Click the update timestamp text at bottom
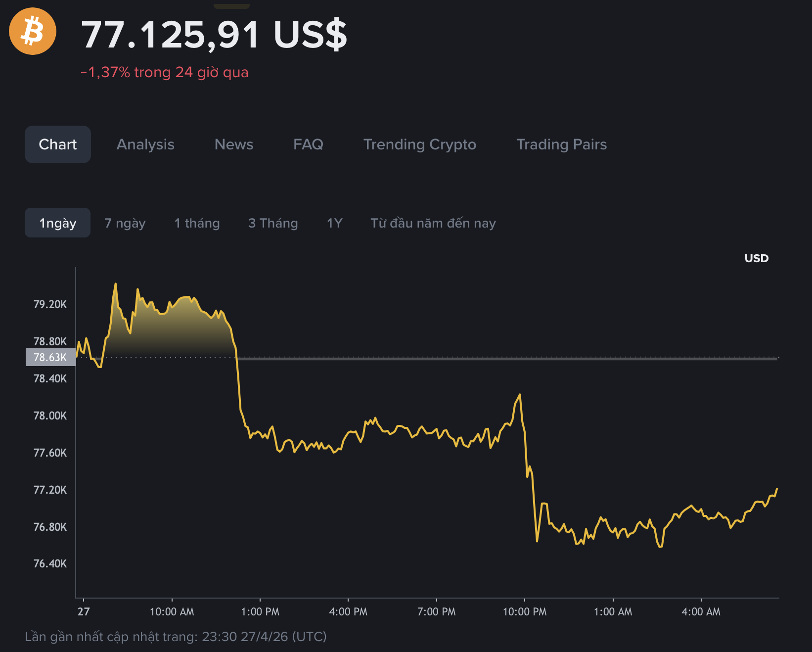 (176, 637)
